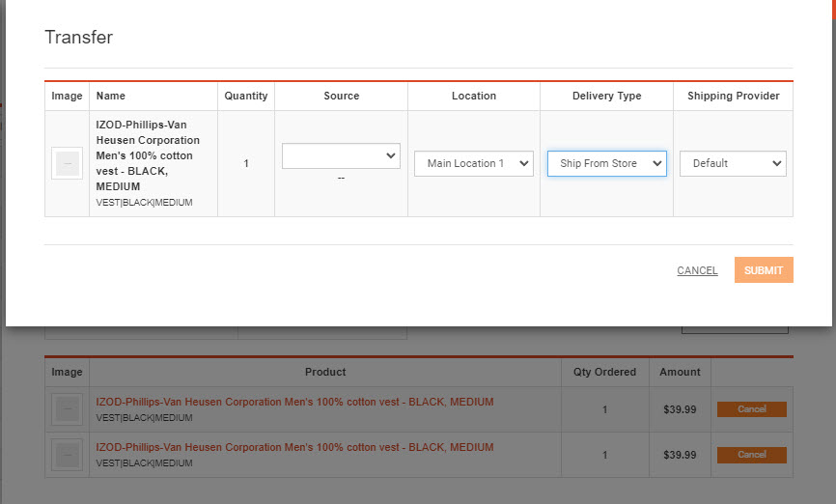Click the Location column header
This screenshot has height=504, width=836.
[x=474, y=96]
